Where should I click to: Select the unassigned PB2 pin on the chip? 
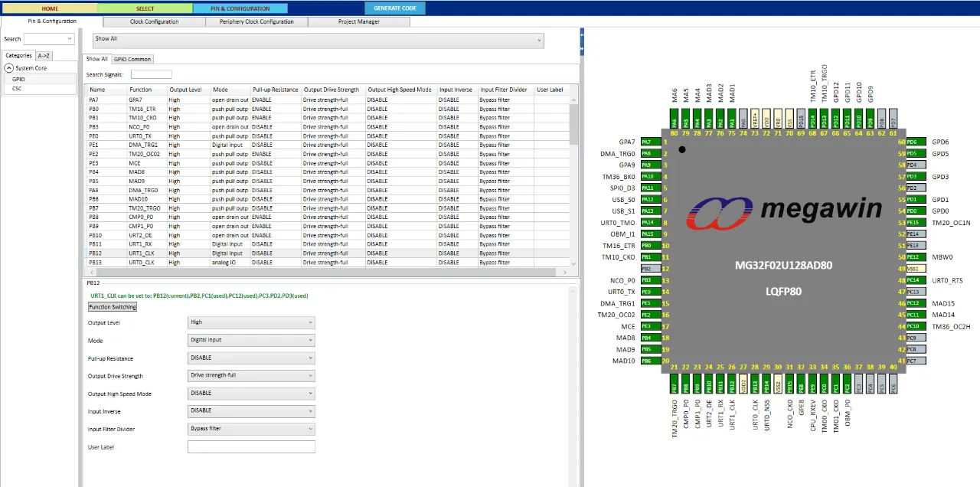tap(650, 269)
